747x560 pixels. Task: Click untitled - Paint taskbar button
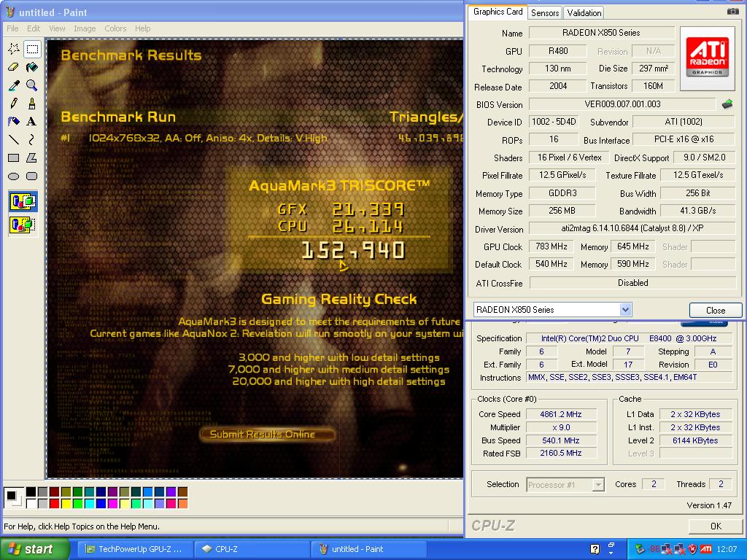click(368, 549)
